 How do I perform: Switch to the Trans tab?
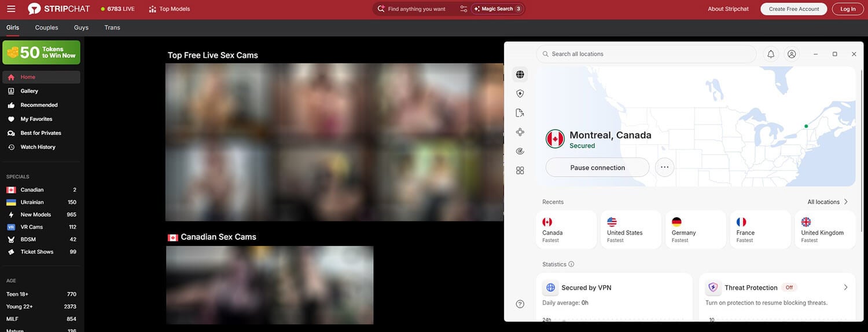112,27
